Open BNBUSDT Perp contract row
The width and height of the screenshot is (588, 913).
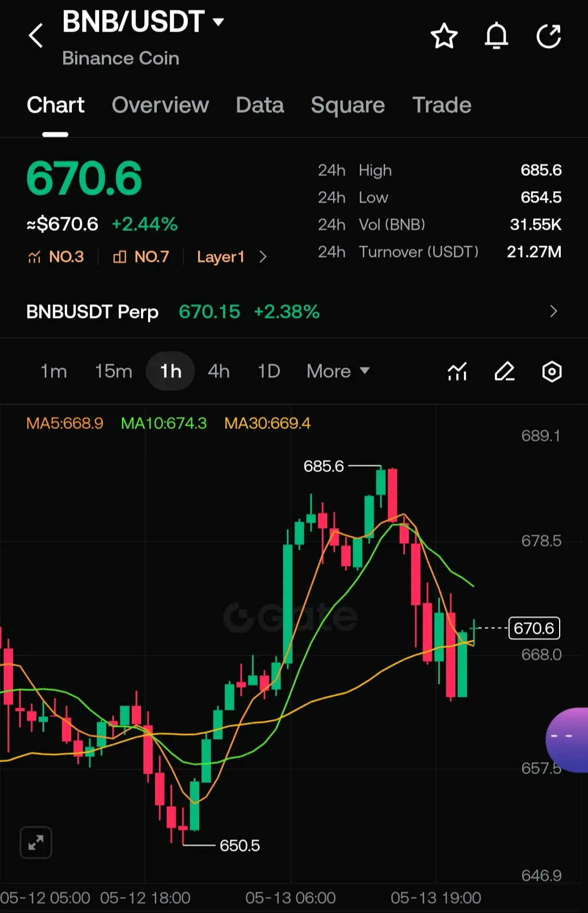(x=294, y=311)
